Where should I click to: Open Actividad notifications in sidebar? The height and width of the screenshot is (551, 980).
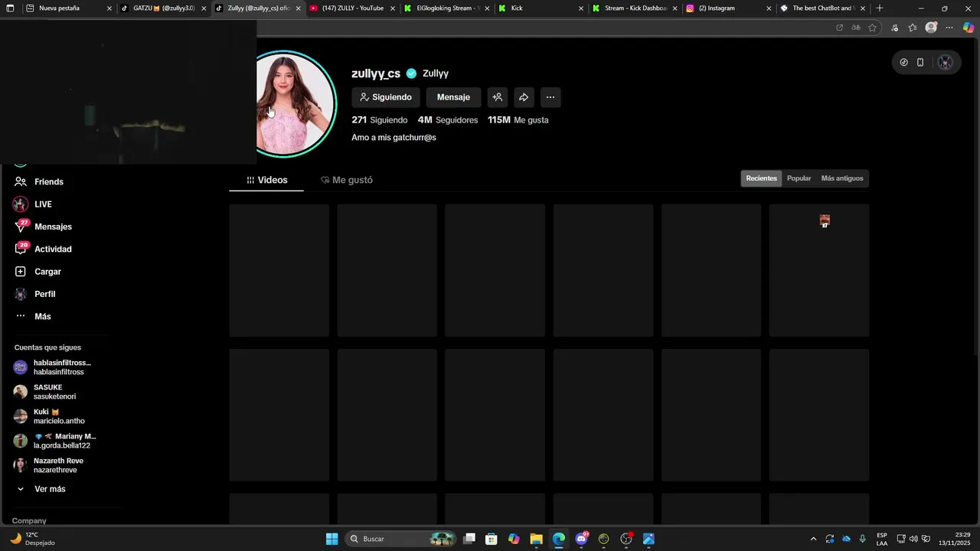click(43, 249)
